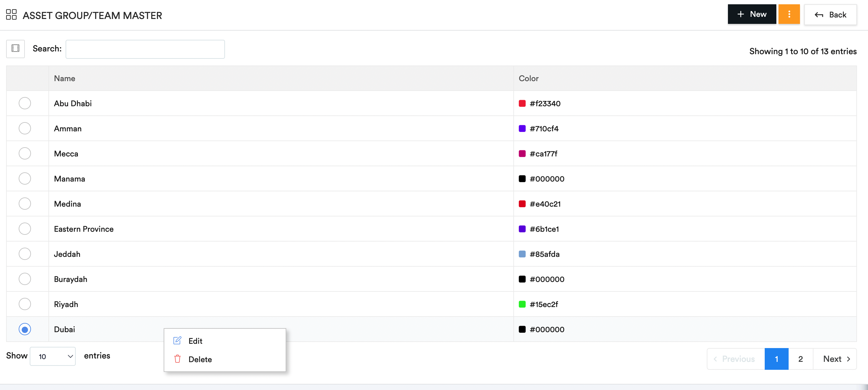868x390 pixels.
Task: Select the Buraydah radio button
Action: tap(25, 279)
